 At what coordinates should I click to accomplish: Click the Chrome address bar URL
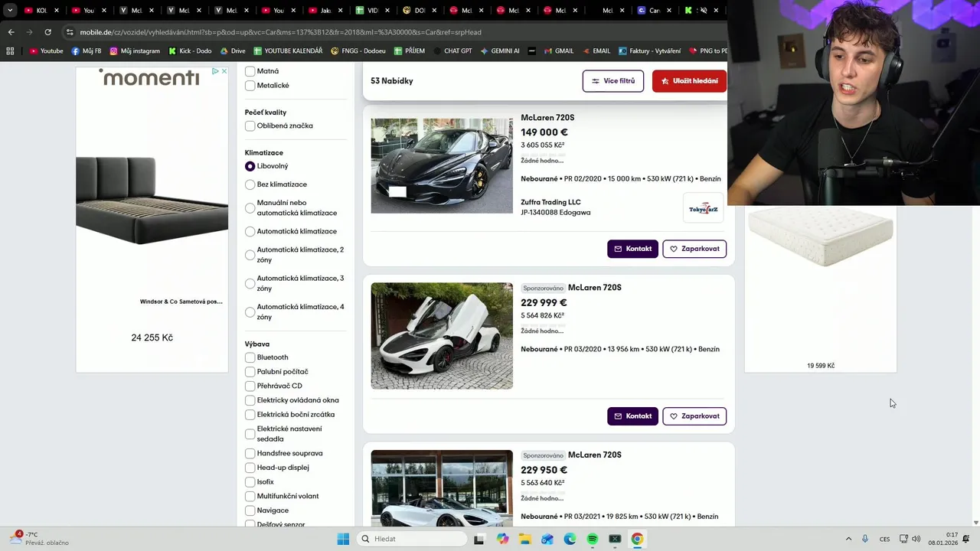point(280,32)
